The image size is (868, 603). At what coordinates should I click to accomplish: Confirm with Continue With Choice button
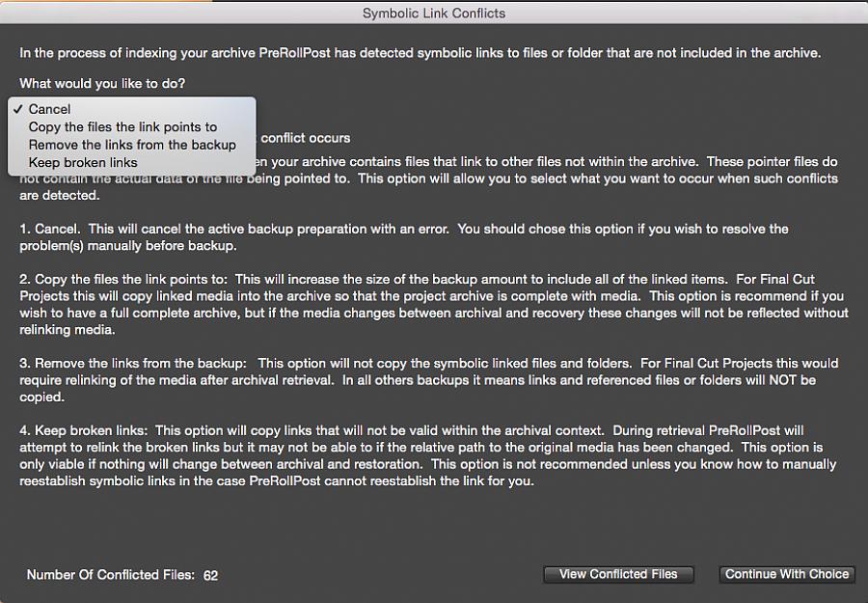(x=787, y=574)
